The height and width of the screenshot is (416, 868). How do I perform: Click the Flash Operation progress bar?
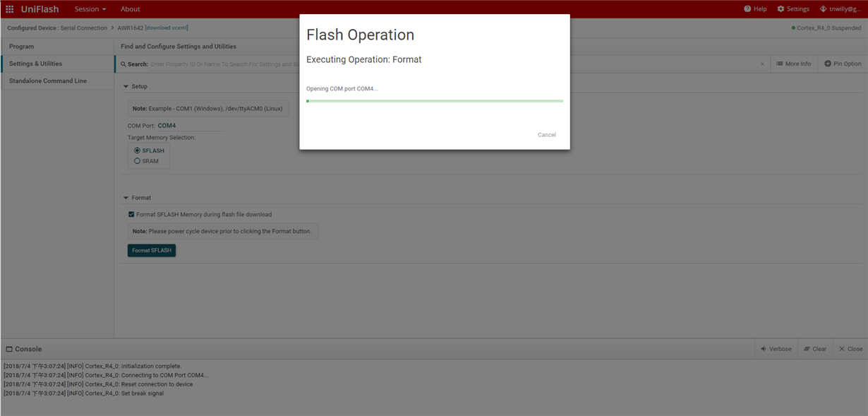[x=435, y=101]
